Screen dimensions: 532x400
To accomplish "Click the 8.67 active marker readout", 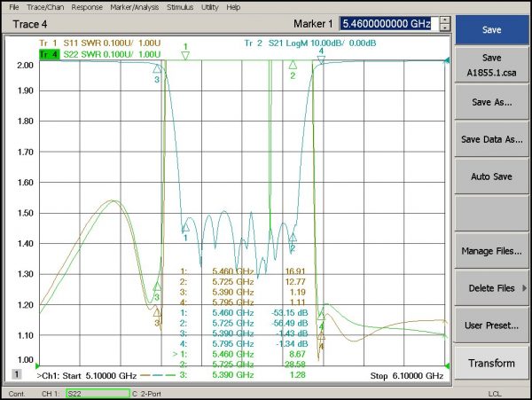I will tap(297, 354).
